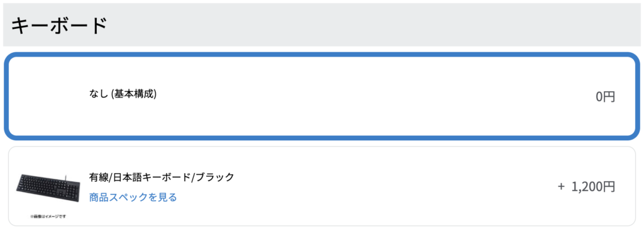The image size is (644, 229).
Task: Click the empty image area of the なし option
Action: pyautogui.click(x=47, y=96)
